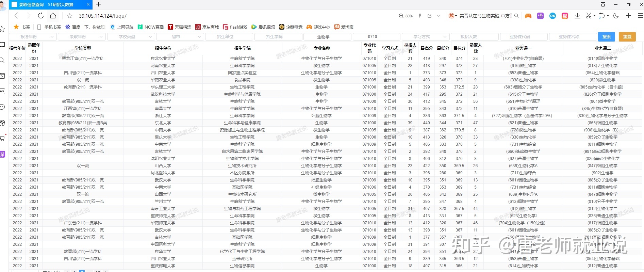Expand the 报考年份 dropdown filter
Viewport: 644px width, 272px height.
(33, 37)
